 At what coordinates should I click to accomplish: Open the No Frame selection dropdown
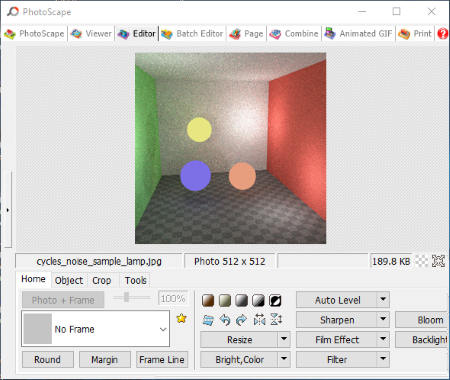tap(96, 329)
